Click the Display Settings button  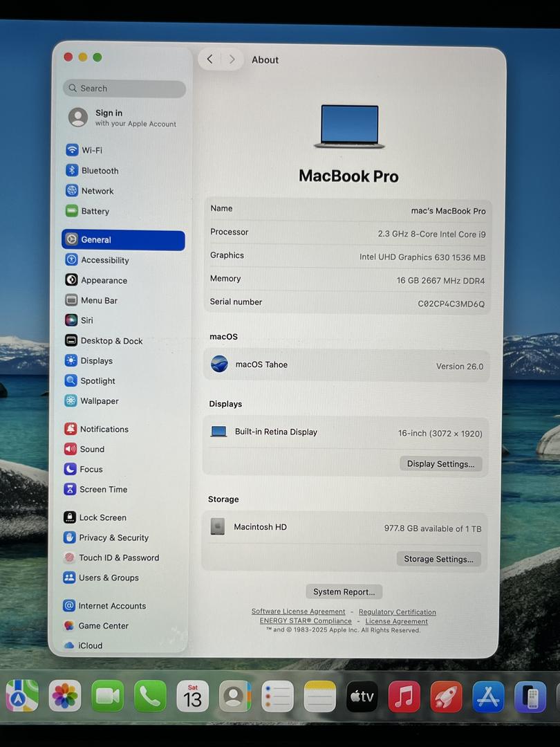440,463
